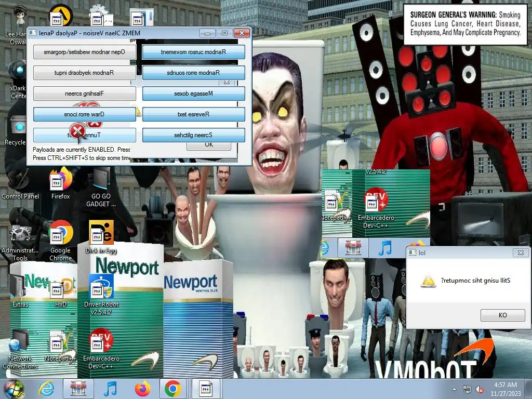Select the running MEMZ program taskbar button
532x399 pixels.
pos(206,389)
